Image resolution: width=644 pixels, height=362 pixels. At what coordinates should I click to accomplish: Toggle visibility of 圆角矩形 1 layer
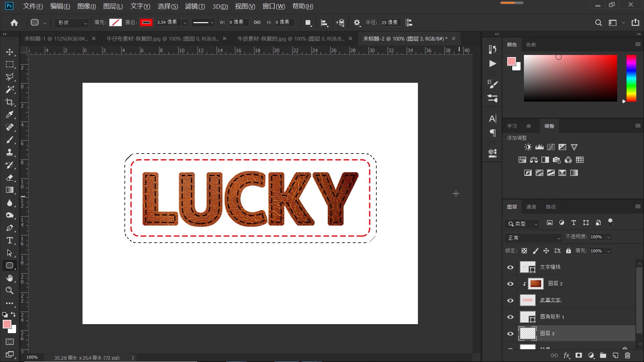[x=511, y=317]
